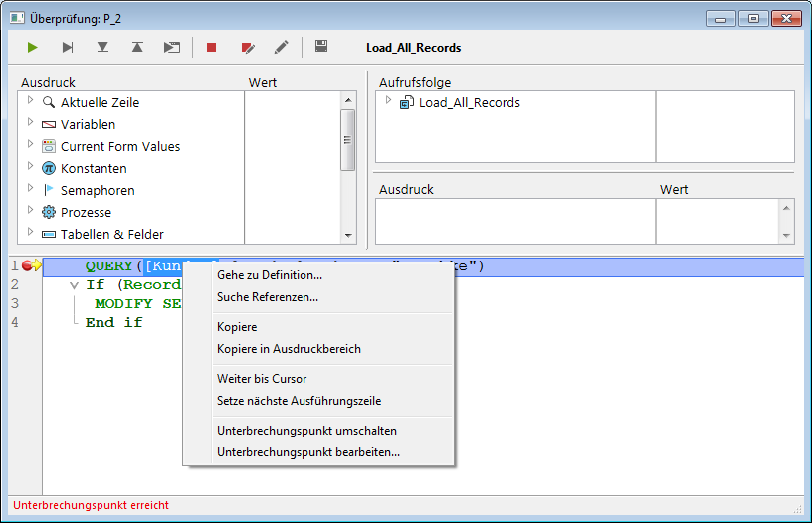The width and height of the screenshot is (812, 523).
Task: Click the green Continue execution play button
Action: coord(33,47)
